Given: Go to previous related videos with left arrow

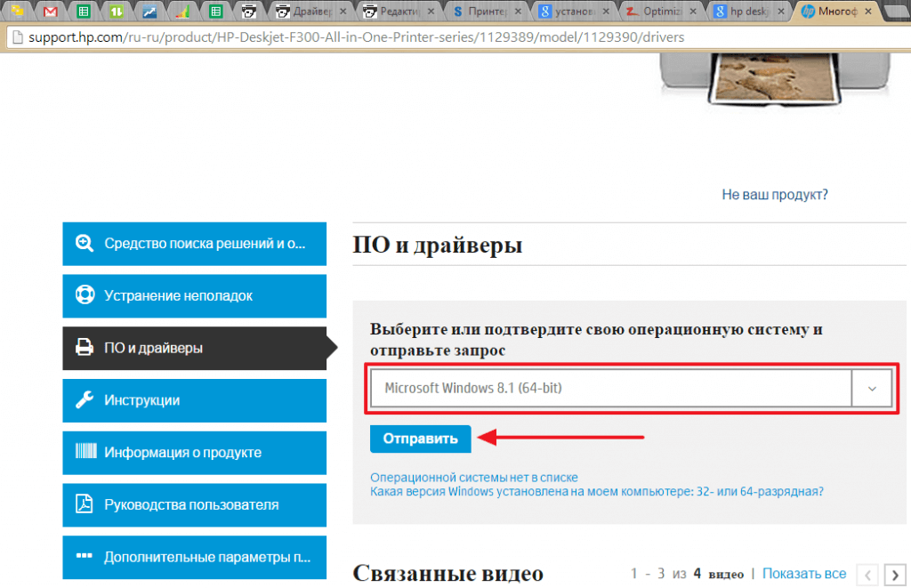Looking at the screenshot, I should coord(868,574).
